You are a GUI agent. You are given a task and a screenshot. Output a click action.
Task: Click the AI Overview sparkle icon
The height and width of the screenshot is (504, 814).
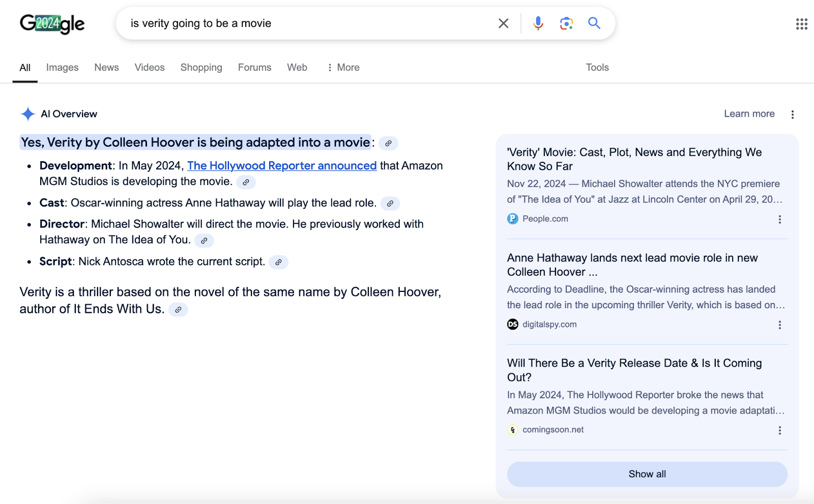[28, 113]
